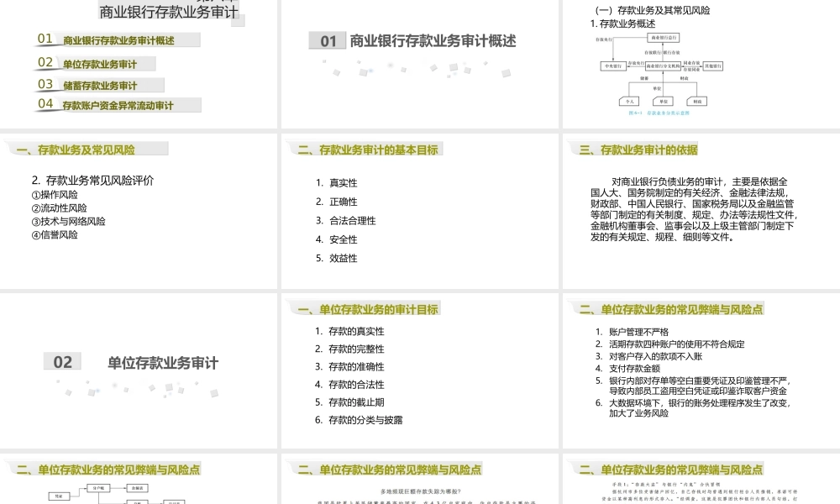Click the 余额表 node in the flowchart
The height and width of the screenshot is (504, 840).
(x=137, y=487)
